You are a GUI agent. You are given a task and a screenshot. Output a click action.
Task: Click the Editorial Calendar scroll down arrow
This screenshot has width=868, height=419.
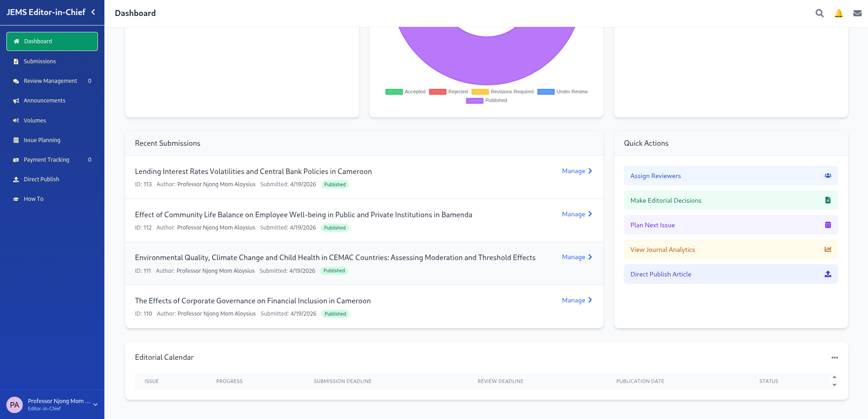pyautogui.click(x=834, y=385)
